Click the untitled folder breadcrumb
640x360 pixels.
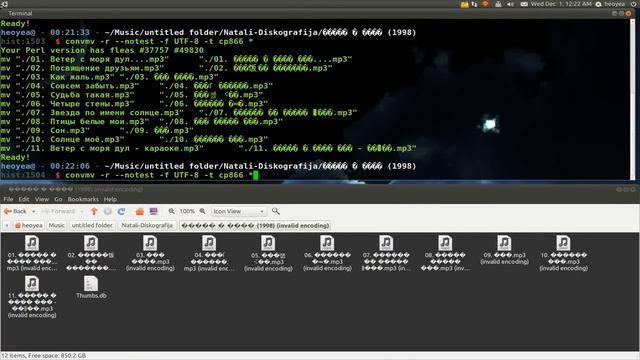(92, 225)
